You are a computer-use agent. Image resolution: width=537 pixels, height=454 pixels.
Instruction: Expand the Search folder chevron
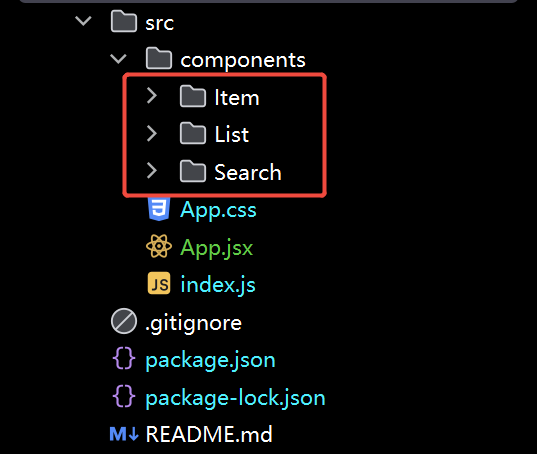tap(152, 171)
